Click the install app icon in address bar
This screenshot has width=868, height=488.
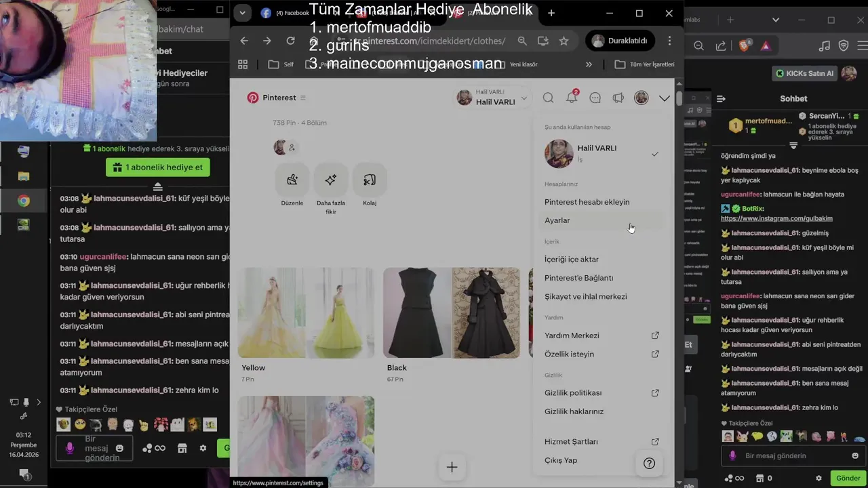[543, 41]
